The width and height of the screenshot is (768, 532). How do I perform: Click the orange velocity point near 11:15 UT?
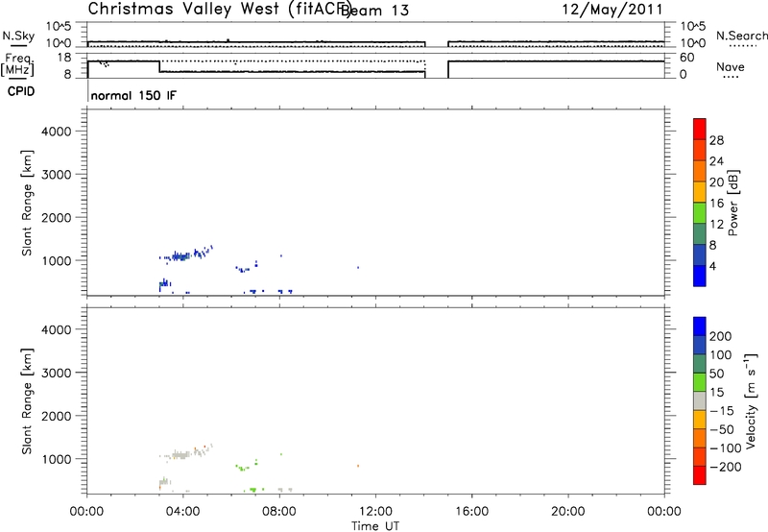pyautogui.click(x=358, y=466)
